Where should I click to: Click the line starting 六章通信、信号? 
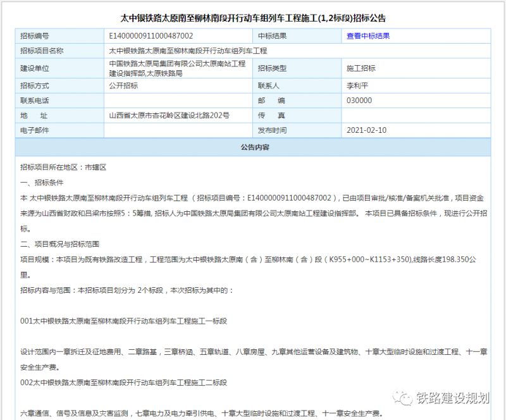(x=202, y=413)
